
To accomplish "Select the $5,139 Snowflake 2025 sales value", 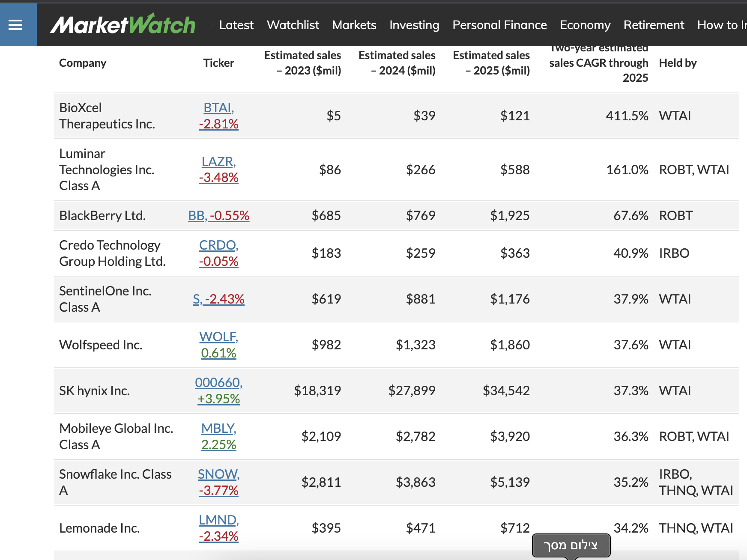I will tap(510, 482).
